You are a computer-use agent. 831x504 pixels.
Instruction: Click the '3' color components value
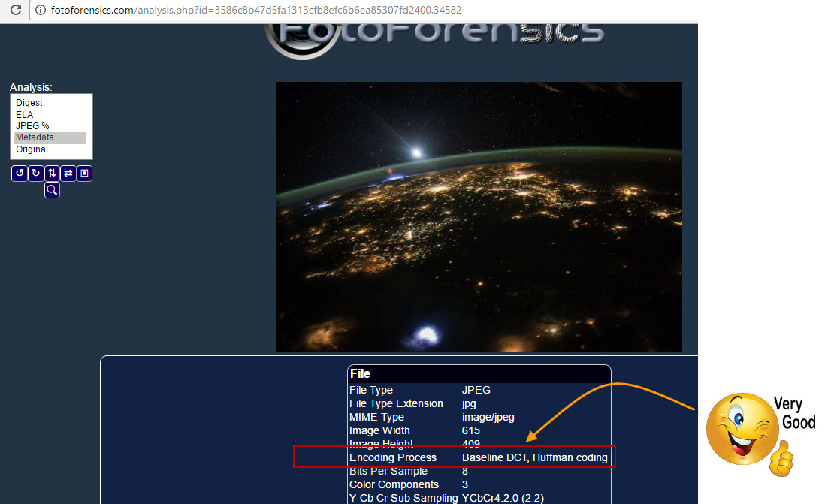pyautogui.click(x=465, y=485)
